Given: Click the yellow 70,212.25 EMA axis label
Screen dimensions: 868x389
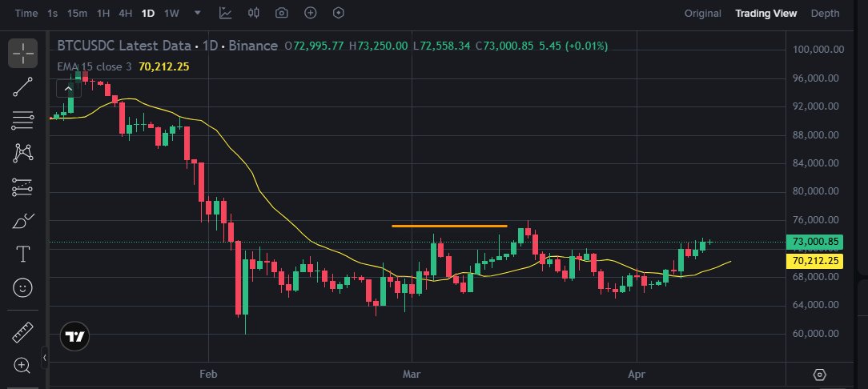Looking at the screenshot, I should pyautogui.click(x=814, y=261).
